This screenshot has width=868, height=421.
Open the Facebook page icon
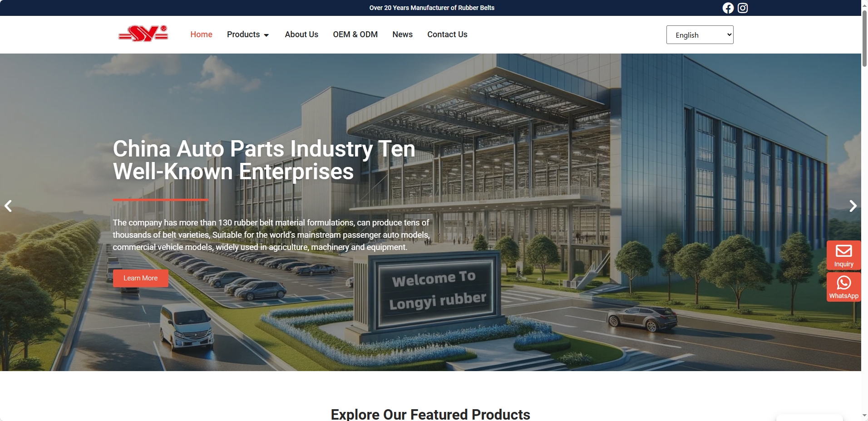(x=728, y=8)
